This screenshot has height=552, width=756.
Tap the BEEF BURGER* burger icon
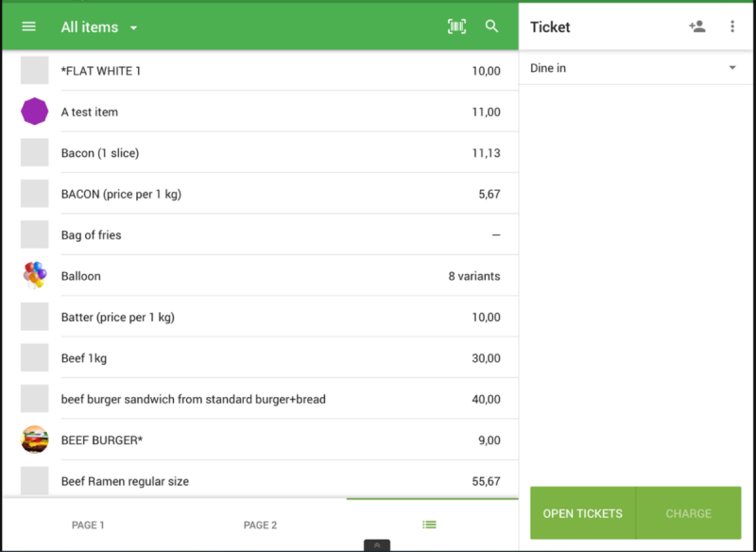(x=35, y=440)
